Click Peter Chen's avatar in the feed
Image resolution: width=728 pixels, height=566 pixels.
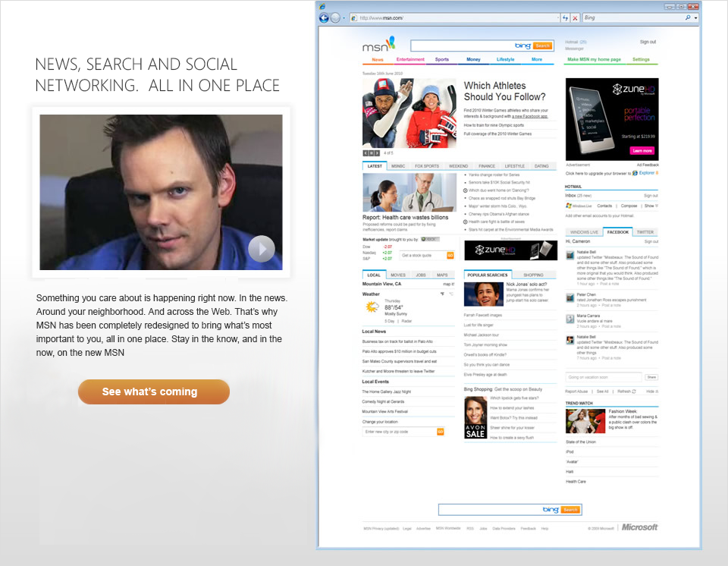(x=570, y=298)
